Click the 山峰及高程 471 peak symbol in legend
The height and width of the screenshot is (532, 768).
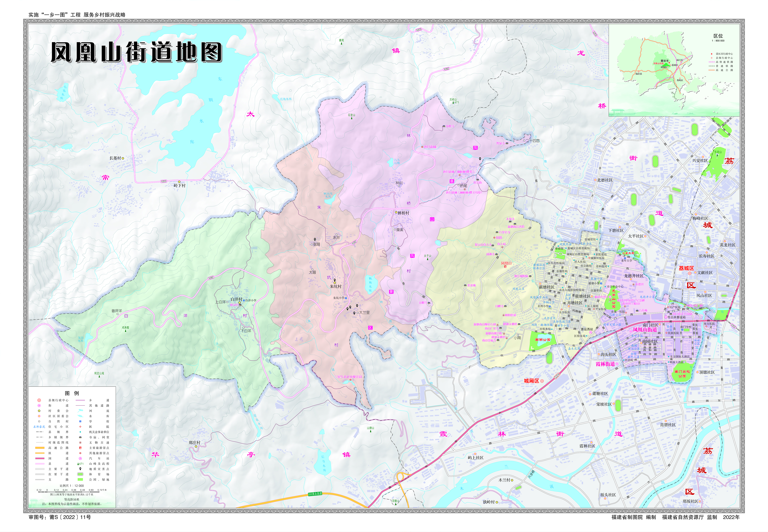pos(80,464)
